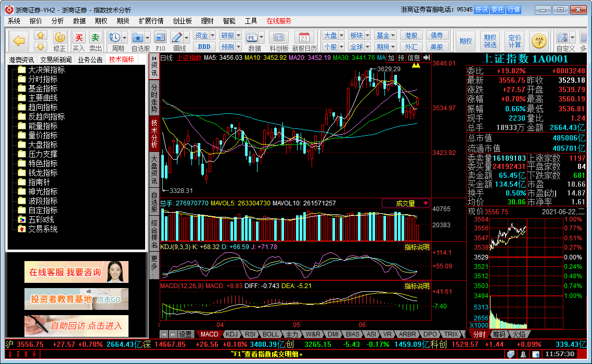The width and height of the screenshot is (592, 364).
Task: Click the status bar upload icon
Action: [x=536, y=354]
